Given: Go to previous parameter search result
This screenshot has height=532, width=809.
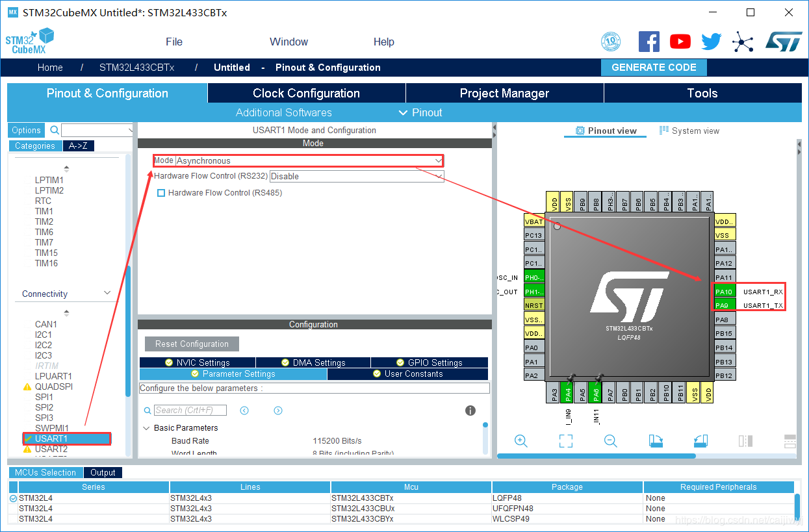Looking at the screenshot, I should [244, 411].
